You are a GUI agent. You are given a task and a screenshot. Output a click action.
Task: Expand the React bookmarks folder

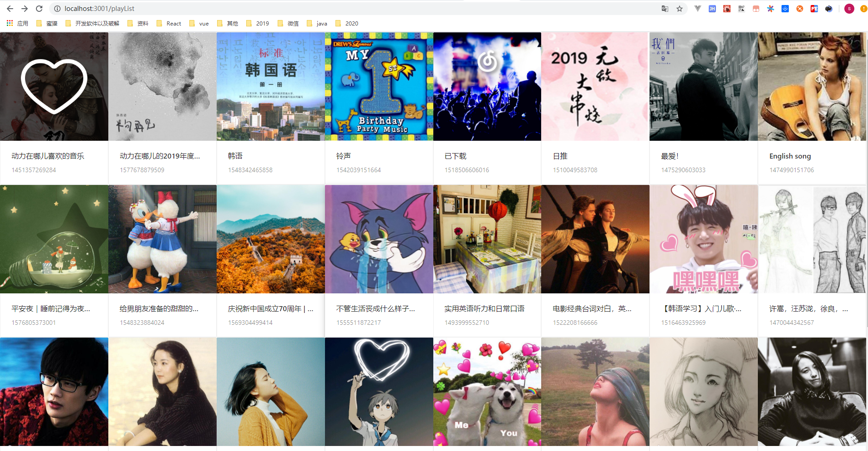pyautogui.click(x=169, y=23)
